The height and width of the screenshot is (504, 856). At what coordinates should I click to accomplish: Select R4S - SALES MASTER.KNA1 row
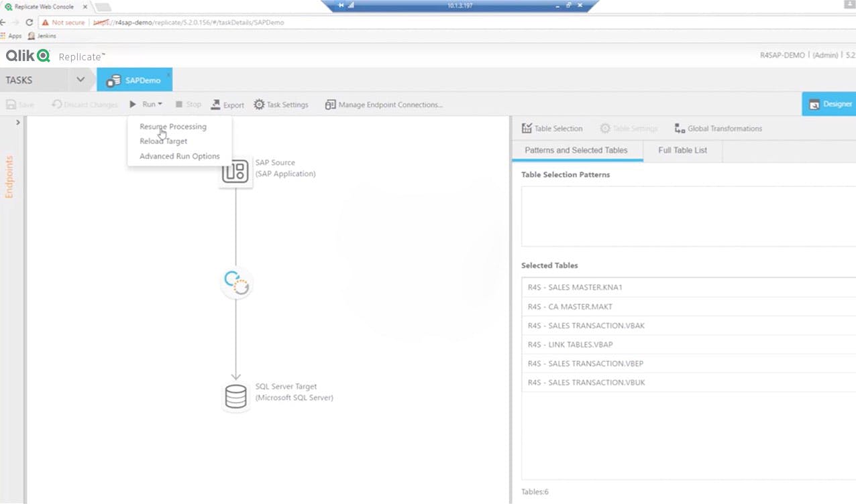(688, 288)
